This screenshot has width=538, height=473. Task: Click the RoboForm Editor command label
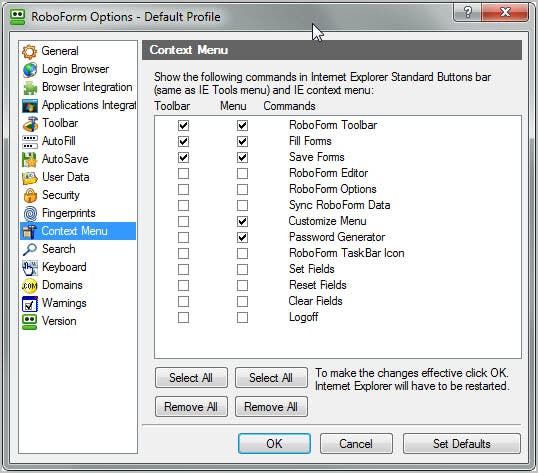(x=328, y=173)
